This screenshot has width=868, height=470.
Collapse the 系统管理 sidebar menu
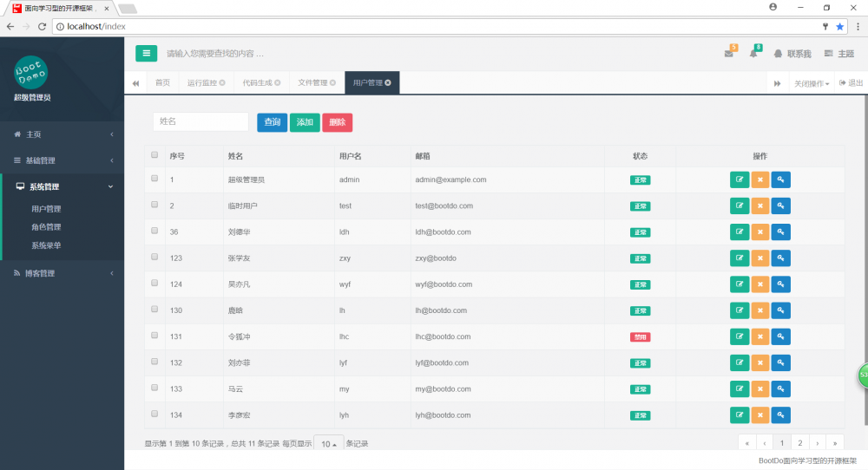tap(62, 187)
